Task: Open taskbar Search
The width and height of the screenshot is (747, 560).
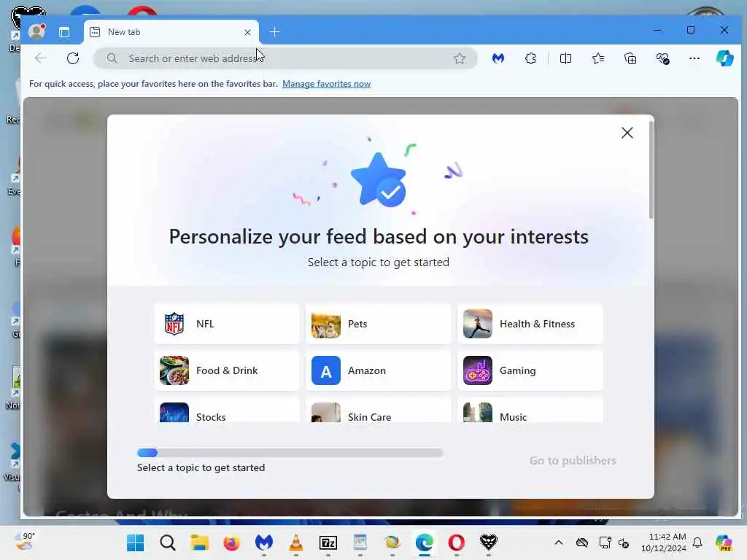Action: [168, 542]
